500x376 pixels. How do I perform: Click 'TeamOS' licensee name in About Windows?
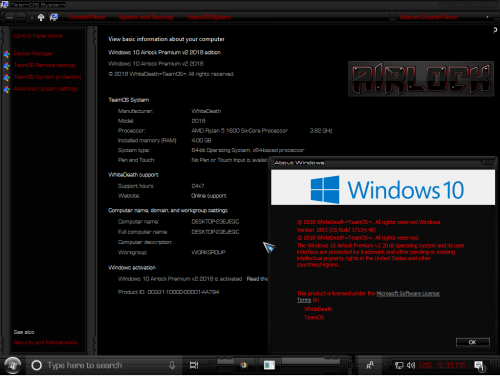(x=314, y=317)
